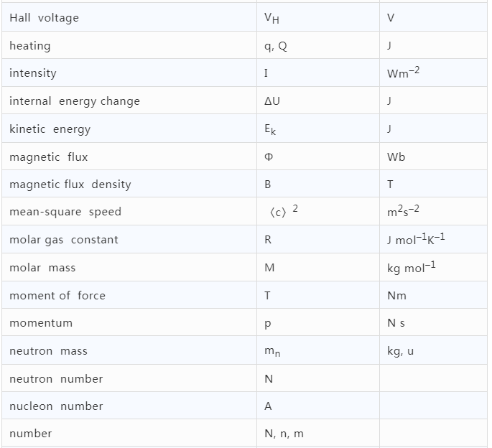Select the 'magnetic flux' cell
The height and width of the screenshot is (448, 492).
pos(49,157)
